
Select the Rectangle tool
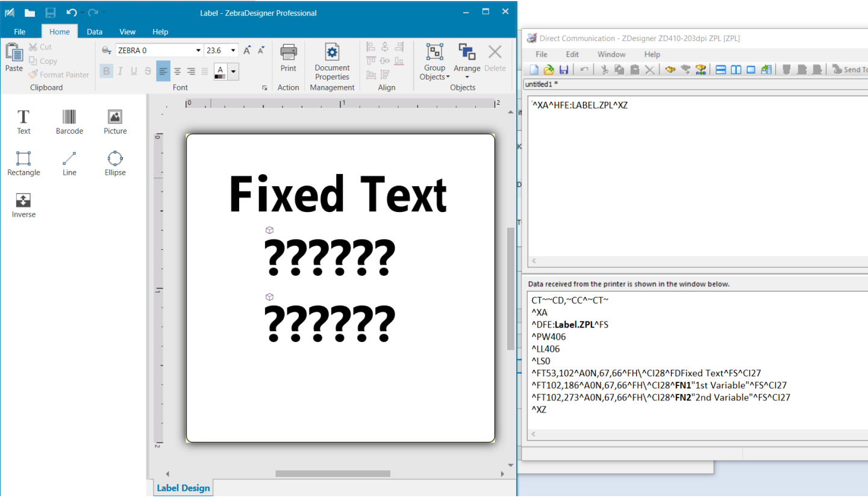(23, 163)
